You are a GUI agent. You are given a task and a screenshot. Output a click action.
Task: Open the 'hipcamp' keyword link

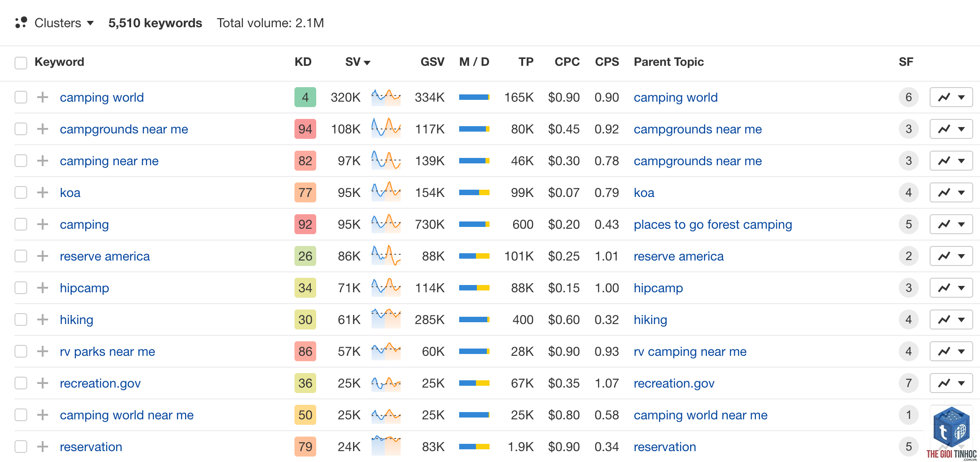click(x=84, y=288)
